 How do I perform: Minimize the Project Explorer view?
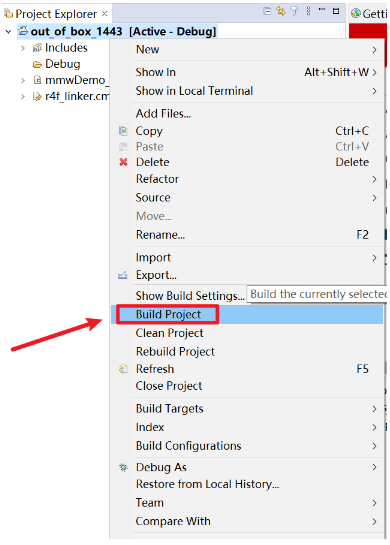(x=322, y=10)
